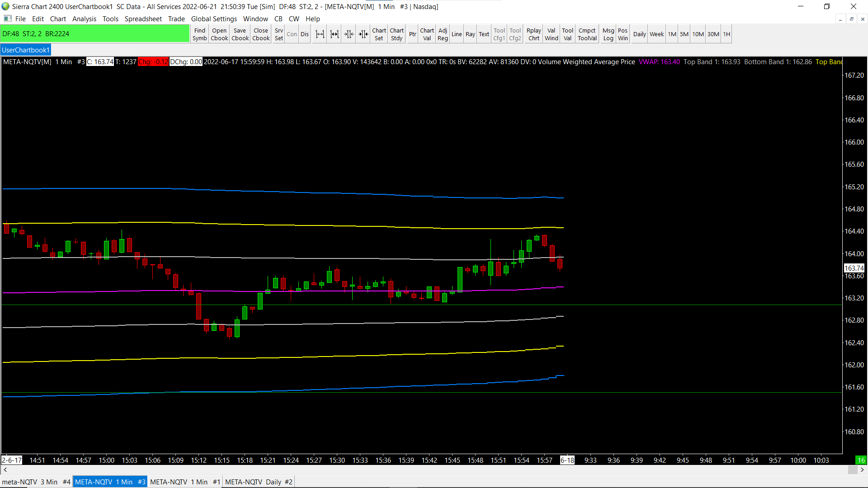Image resolution: width=868 pixels, height=488 pixels.
Task: Click the expand bar spacing arrows icon
Action: pyautogui.click(x=334, y=34)
